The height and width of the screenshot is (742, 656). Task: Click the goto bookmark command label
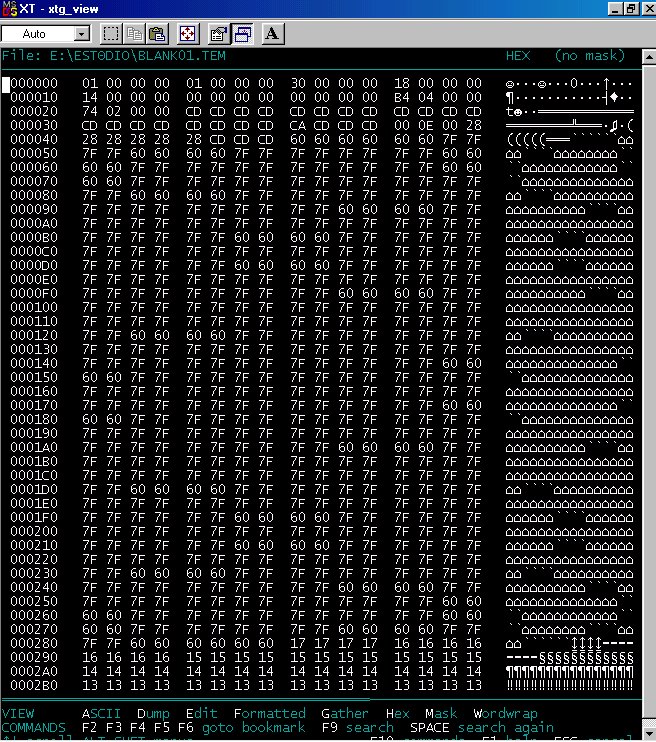[x=253, y=727]
